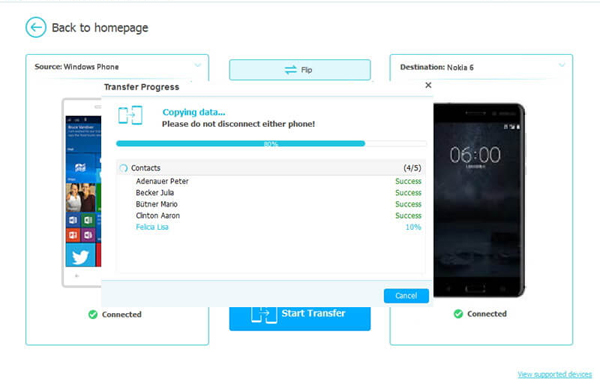Click the Contacts loading spinner icon
This screenshot has width=600, height=386.
tap(123, 168)
